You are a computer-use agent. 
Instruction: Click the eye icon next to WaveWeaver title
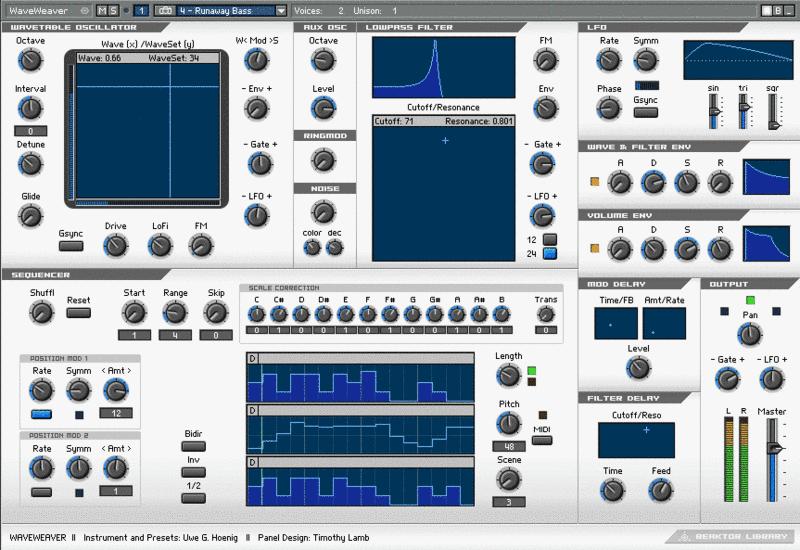pos(85,10)
